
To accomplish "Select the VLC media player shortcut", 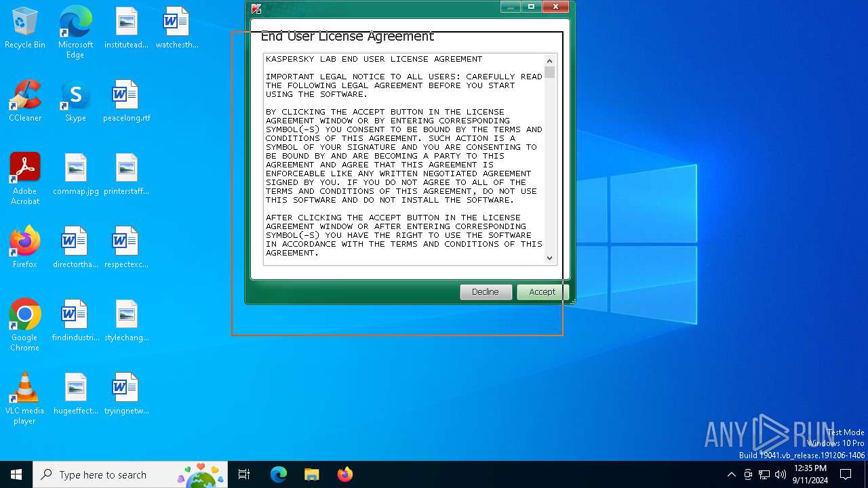I will [x=25, y=399].
